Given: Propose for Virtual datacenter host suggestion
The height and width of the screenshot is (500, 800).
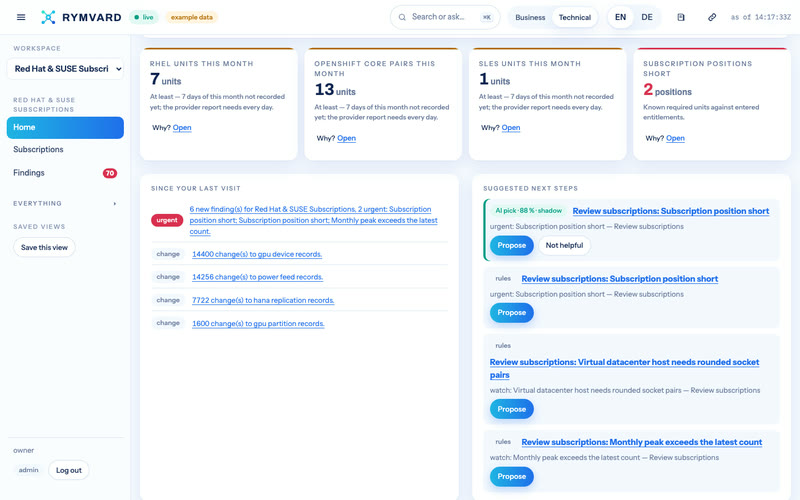Looking at the screenshot, I should (512, 409).
